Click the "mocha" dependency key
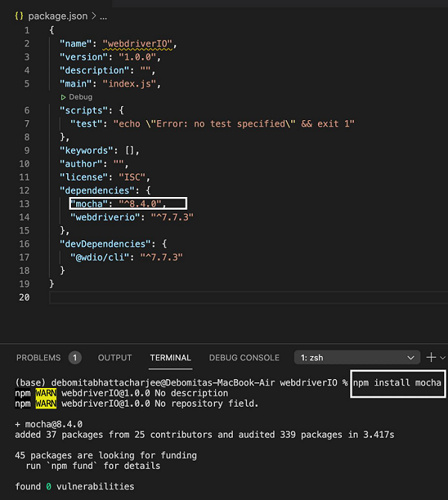 [x=86, y=204]
